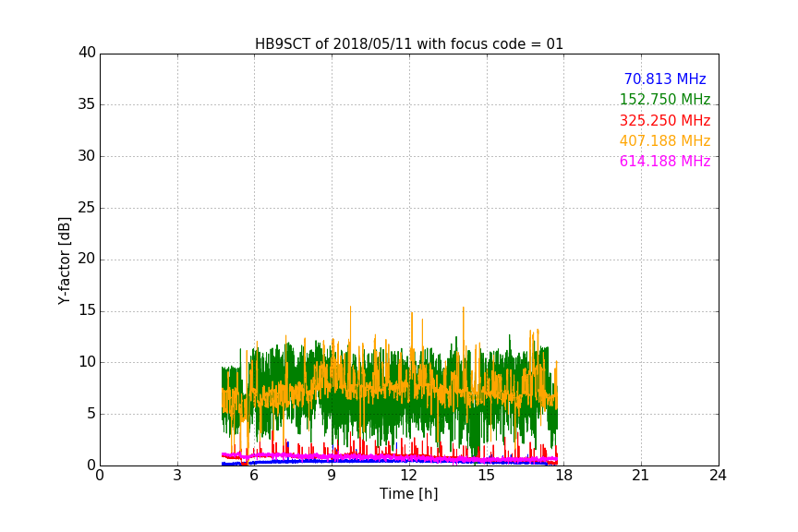798x532 pixels.
Task: Click the x-axis tick value 9
Action: pyautogui.click(x=332, y=476)
